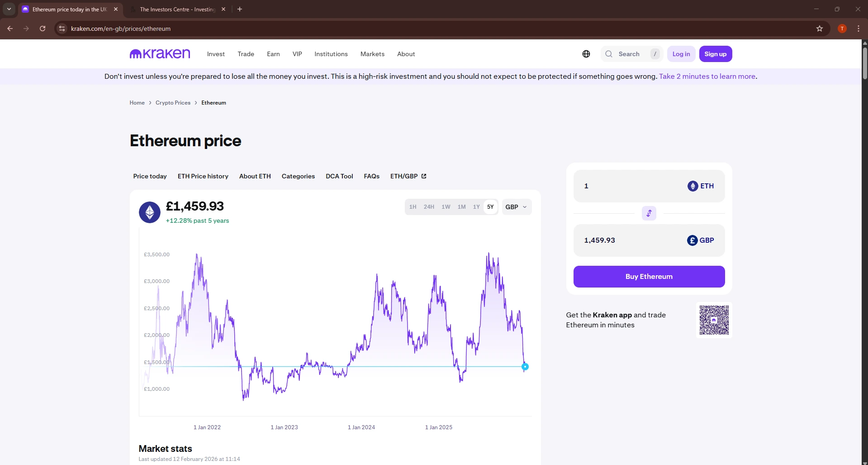Click the Kraken logo
Screen dimensions: 868x465
pyautogui.click(x=160, y=54)
